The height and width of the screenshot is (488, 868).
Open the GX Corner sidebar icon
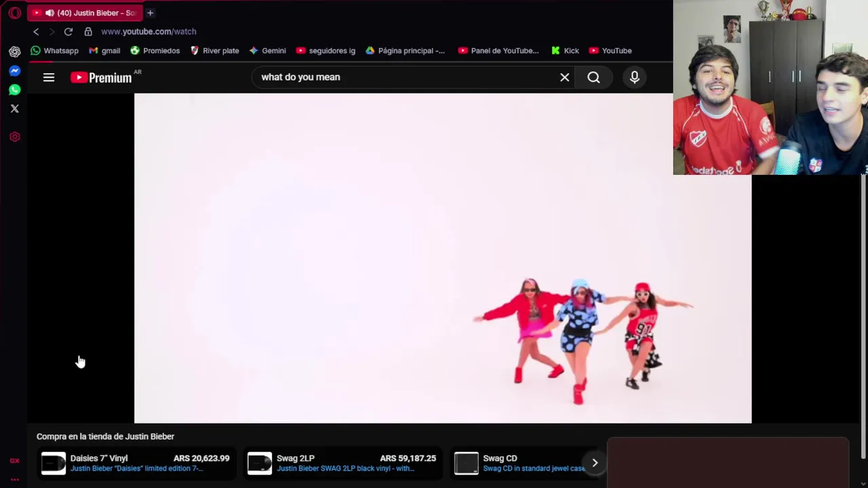point(14,461)
